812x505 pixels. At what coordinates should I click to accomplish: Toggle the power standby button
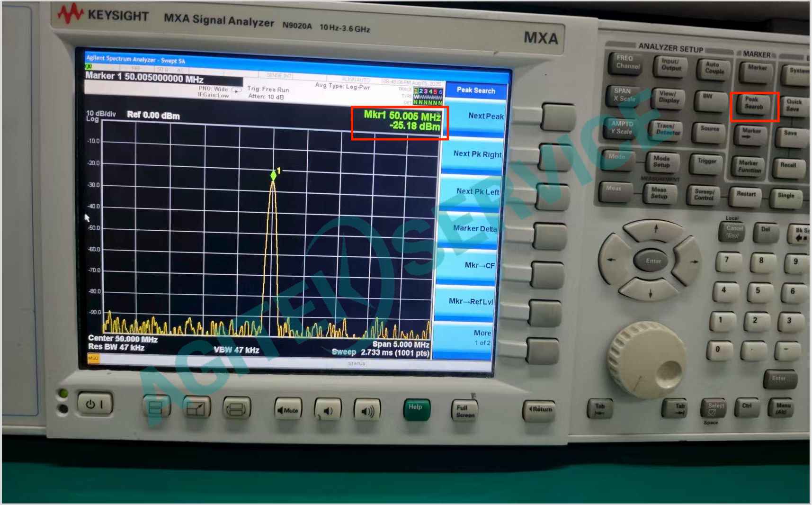click(x=95, y=404)
